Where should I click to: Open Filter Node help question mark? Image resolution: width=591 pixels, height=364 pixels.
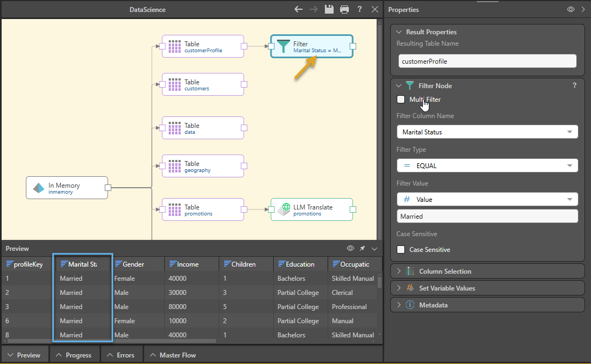tap(574, 85)
